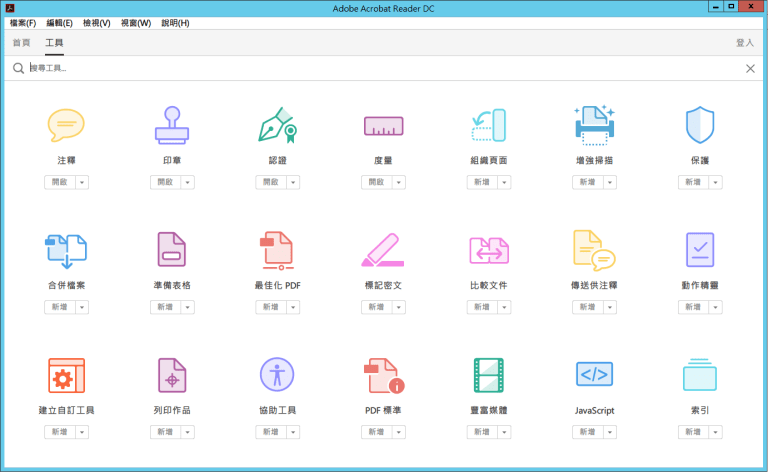Select the 印章 stamp tool icon
The image size is (768, 473).
(172, 125)
